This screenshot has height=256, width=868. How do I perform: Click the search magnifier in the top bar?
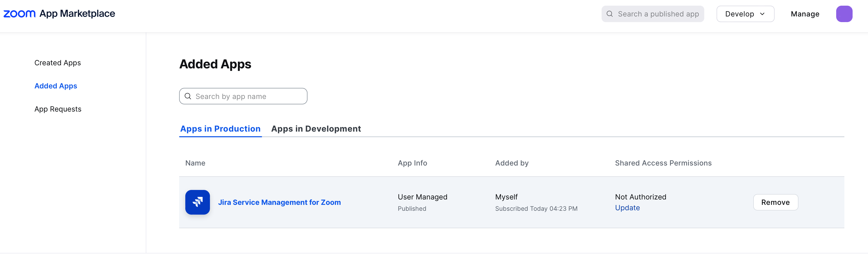pyautogui.click(x=610, y=14)
